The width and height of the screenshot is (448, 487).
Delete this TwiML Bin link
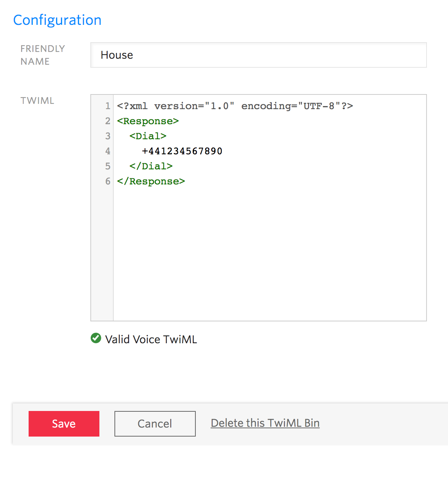[265, 423]
